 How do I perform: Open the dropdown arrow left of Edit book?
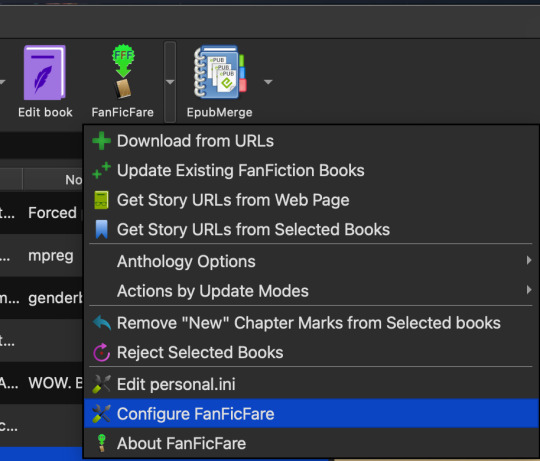pyautogui.click(x=2, y=82)
